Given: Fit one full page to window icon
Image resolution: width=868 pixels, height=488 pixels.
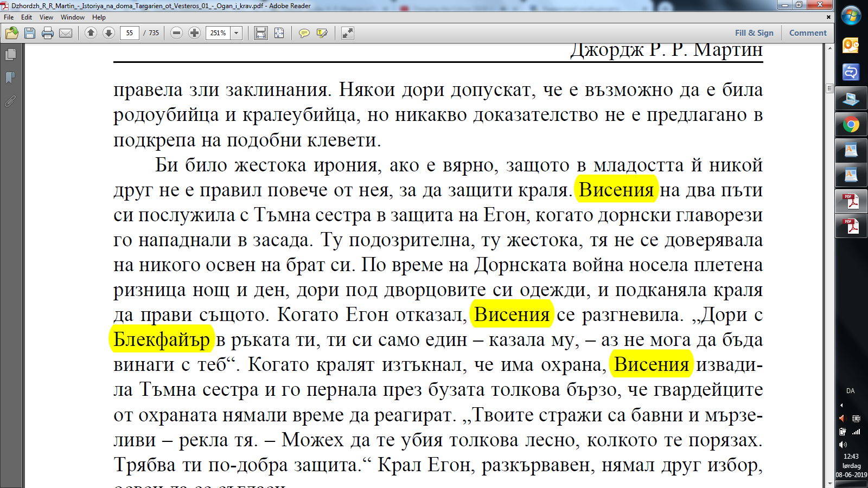Looking at the screenshot, I should tap(279, 33).
